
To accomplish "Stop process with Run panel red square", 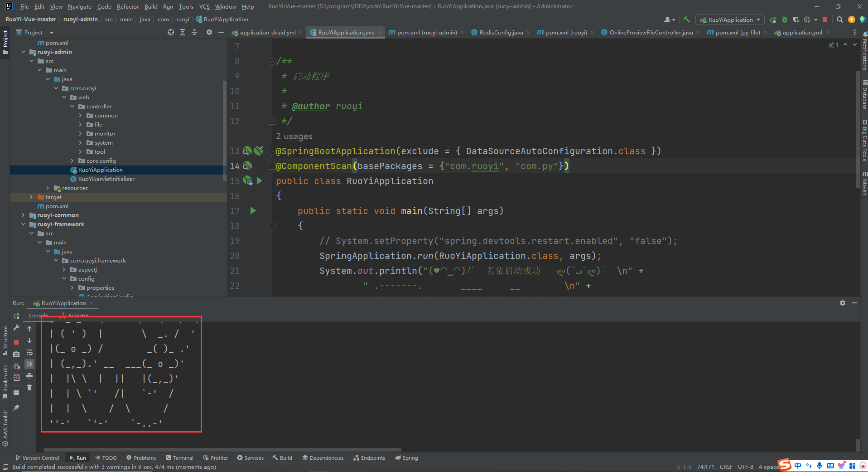I will click(x=16, y=342).
